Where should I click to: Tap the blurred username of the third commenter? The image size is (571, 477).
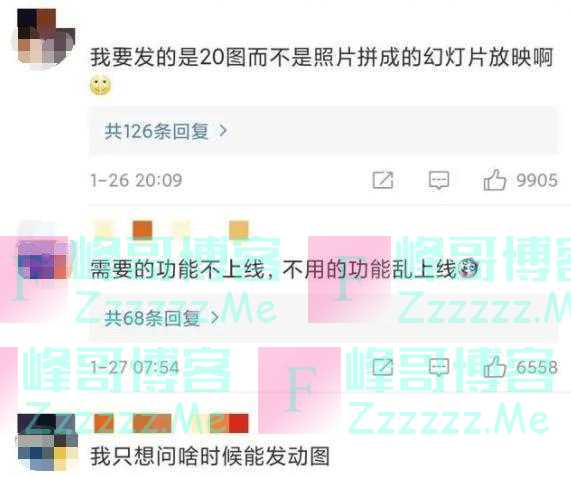pos(171,423)
